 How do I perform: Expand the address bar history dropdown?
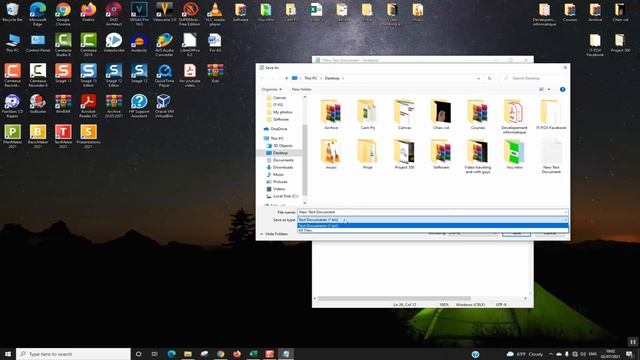tap(478, 78)
